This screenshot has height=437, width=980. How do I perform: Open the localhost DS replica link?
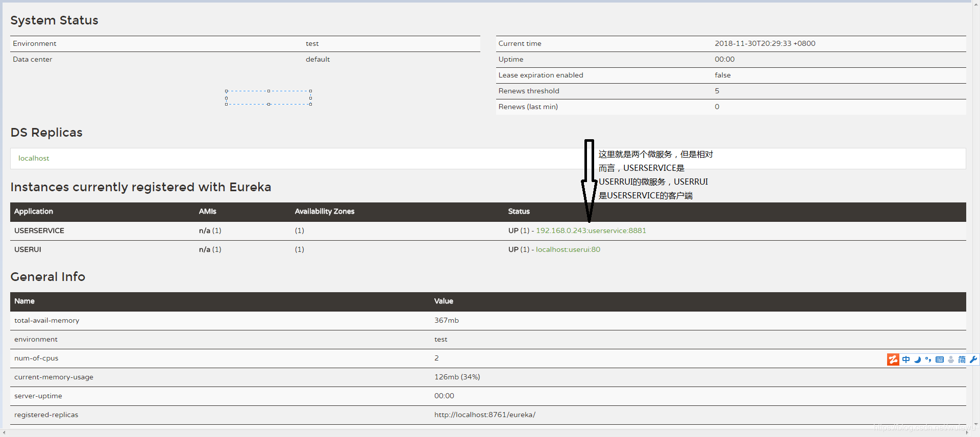click(x=34, y=158)
